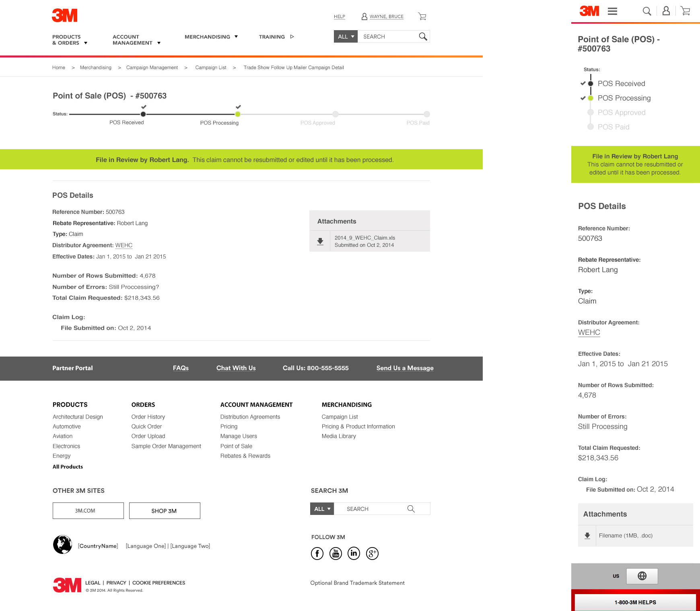Click the 2014_9_WEHC_Claim.xls file name
The height and width of the screenshot is (611, 700).
pyautogui.click(x=365, y=238)
